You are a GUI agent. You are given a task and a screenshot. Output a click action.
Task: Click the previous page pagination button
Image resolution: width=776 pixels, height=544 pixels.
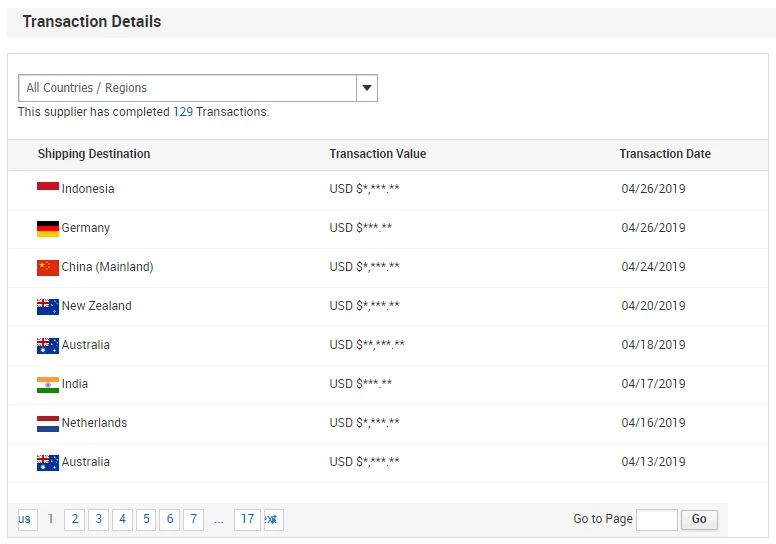(26, 519)
